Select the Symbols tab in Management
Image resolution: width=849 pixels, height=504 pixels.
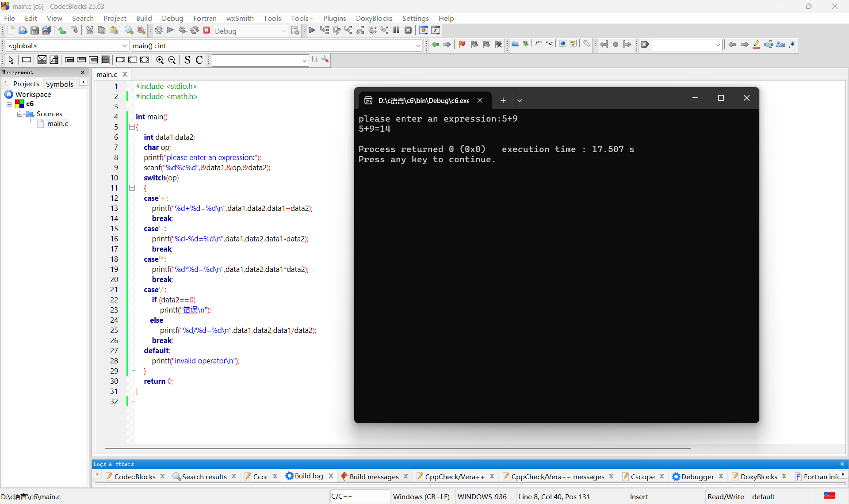[59, 84]
